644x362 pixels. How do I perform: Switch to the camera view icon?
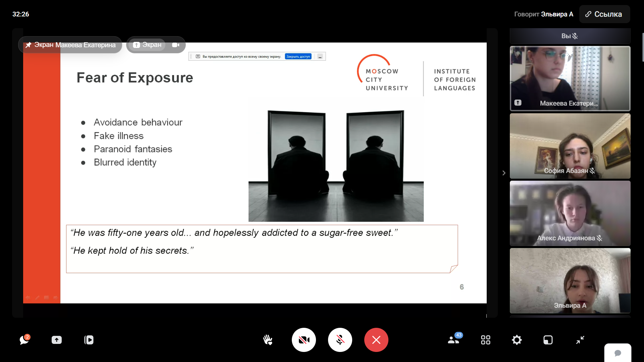(176, 45)
